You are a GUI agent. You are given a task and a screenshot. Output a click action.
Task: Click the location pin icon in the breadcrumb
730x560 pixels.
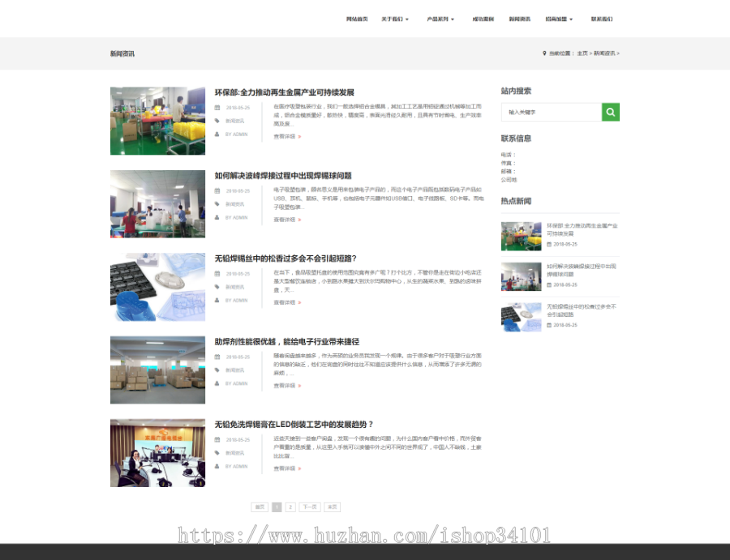[545, 53]
